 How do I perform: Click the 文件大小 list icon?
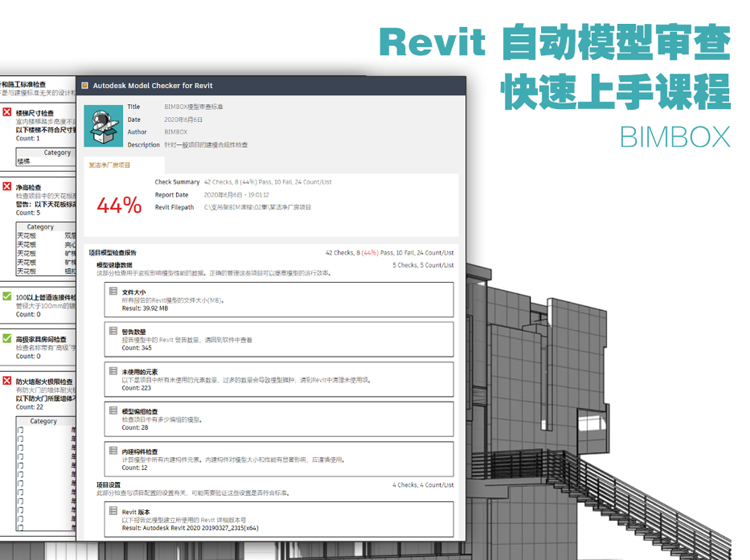pos(112,293)
